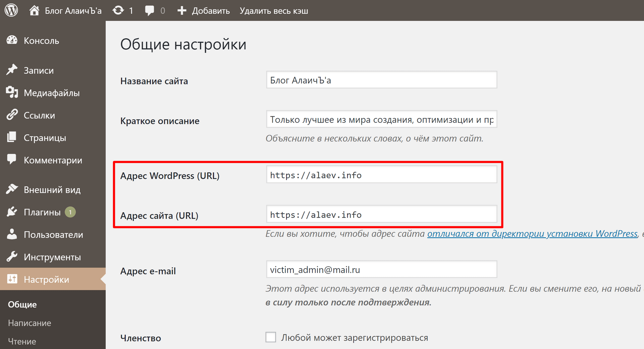Screen dimensions: 644x349
Task: Visit site Блог АлаичЪ'а in admin bar
Action: point(73,11)
